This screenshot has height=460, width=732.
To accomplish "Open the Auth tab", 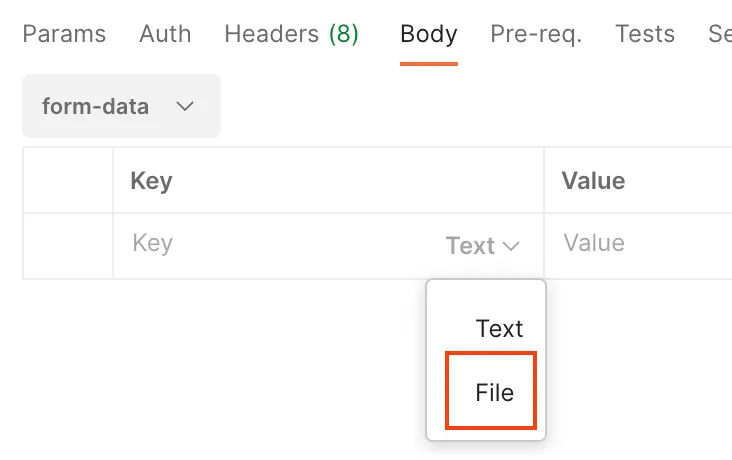I will (165, 34).
